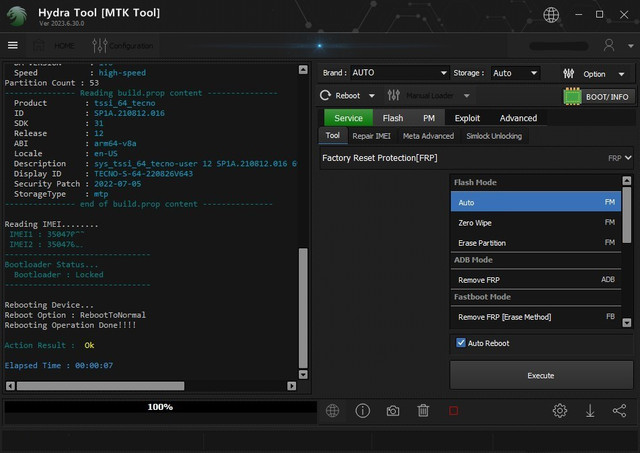This screenshot has width=640, height=453.
Task: Click the Manual Loader sliders icon
Action: [x=393, y=95]
